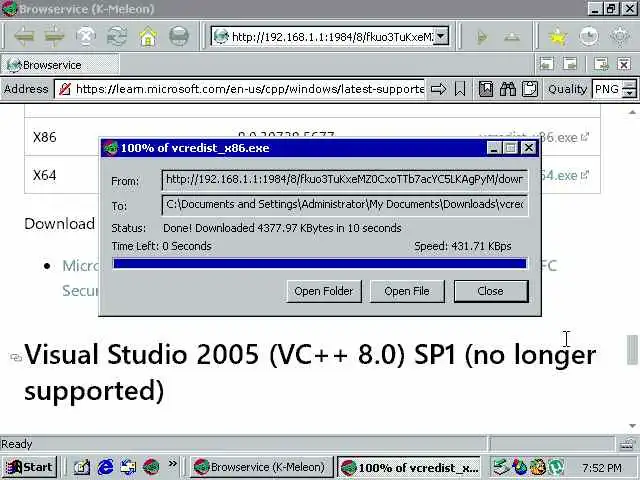Screen dimensions: 640x480
Task: Click the next tab icon
Action: pos(570,64)
